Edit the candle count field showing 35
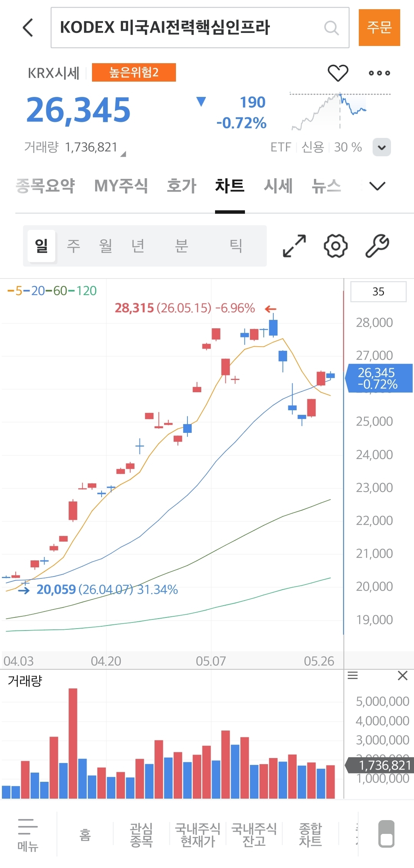The image size is (414, 868). (378, 292)
